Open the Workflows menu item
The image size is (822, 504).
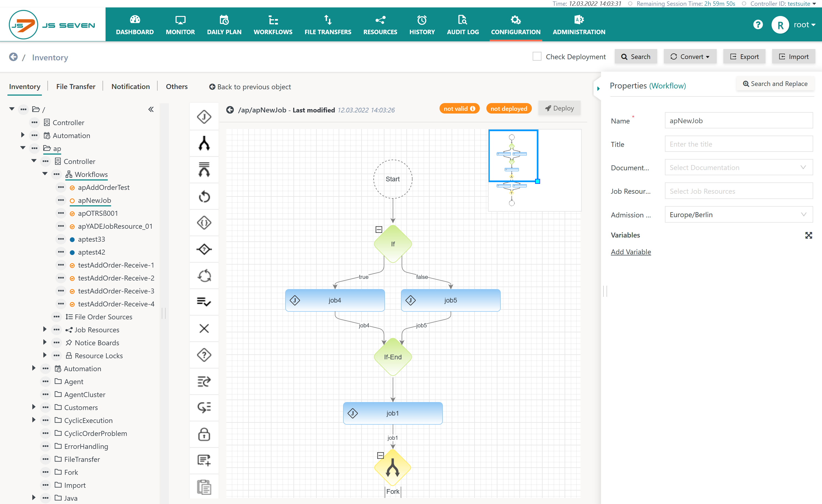pos(273,25)
